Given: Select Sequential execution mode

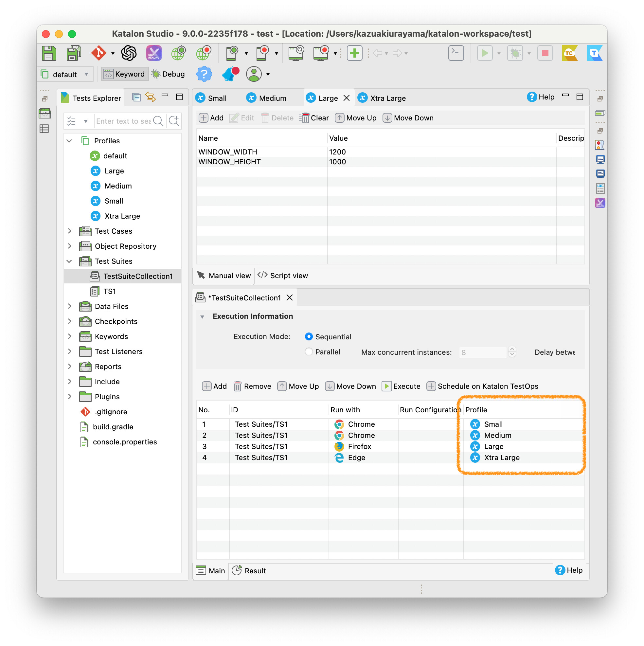Looking at the screenshot, I should click(x=309, y=336).
